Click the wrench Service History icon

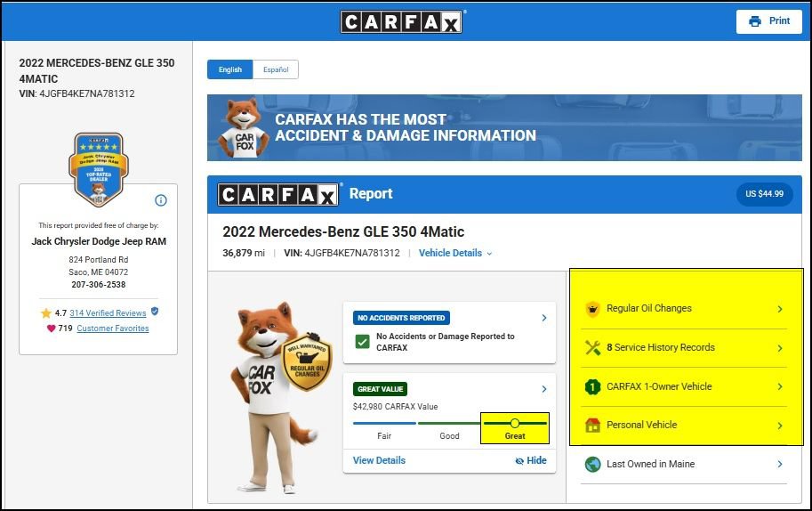(592, 348)
